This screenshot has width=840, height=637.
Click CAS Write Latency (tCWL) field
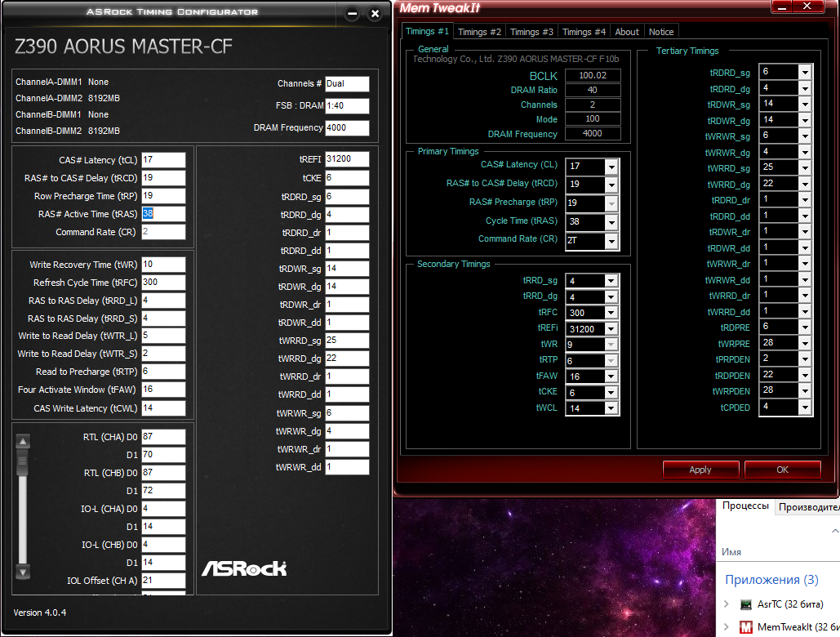[x=163, y=408]
